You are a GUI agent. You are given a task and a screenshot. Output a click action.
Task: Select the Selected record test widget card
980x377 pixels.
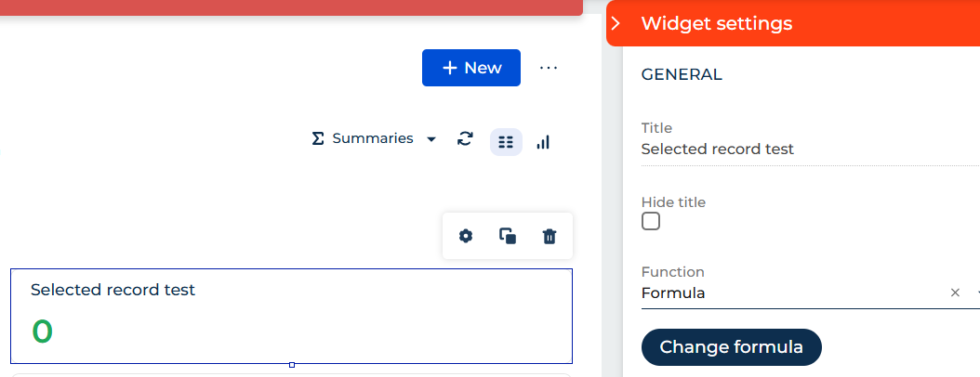(x=291, y=316)
